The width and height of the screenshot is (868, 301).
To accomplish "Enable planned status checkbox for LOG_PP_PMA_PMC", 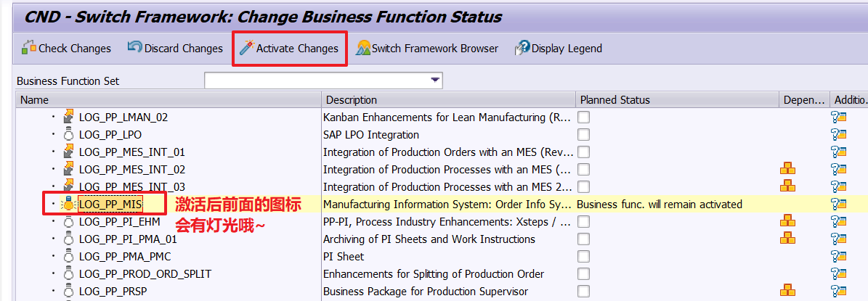I will click(x=584, y=256).
